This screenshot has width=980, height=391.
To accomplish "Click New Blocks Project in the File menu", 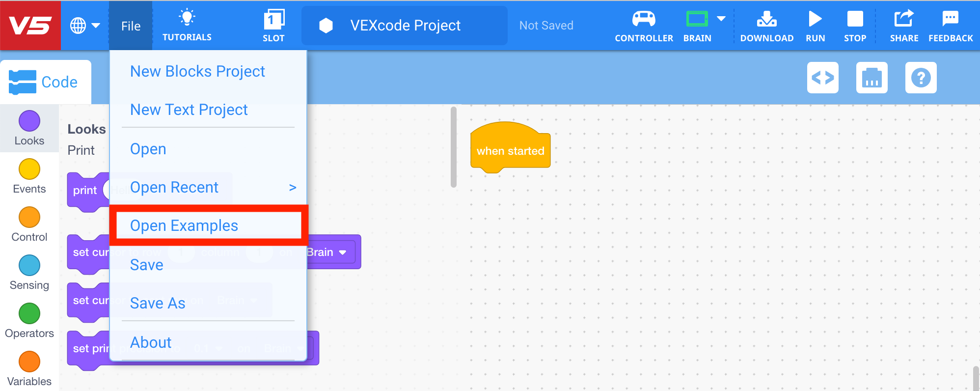I will click(x=197, y=71).
